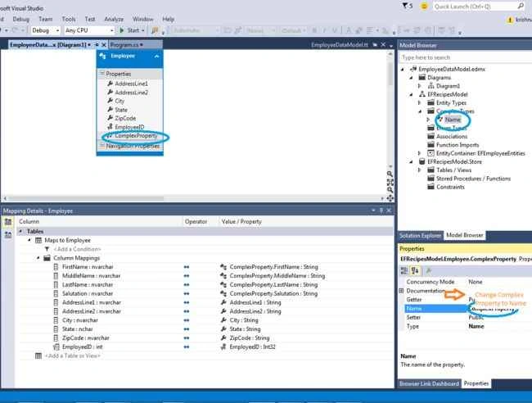Toggle the Navigation Properties section

click(x=101, y=146)
